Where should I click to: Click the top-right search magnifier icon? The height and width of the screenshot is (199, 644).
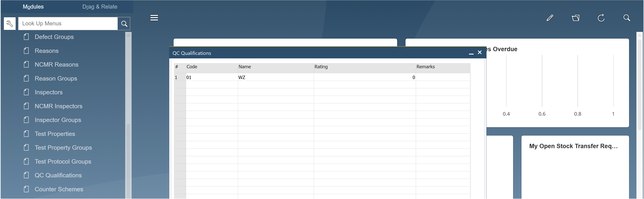tap(627, 18)
